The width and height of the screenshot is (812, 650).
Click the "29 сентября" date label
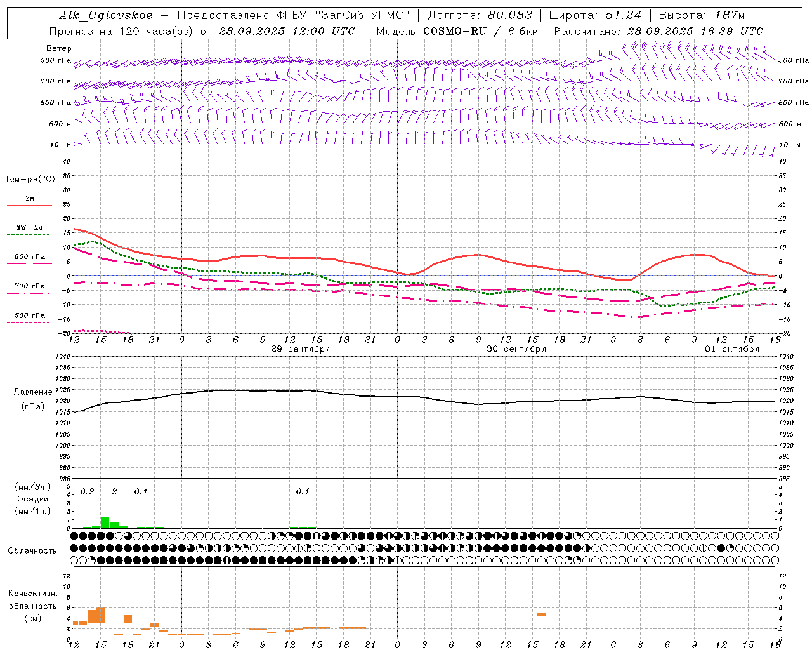pos(301,349)
